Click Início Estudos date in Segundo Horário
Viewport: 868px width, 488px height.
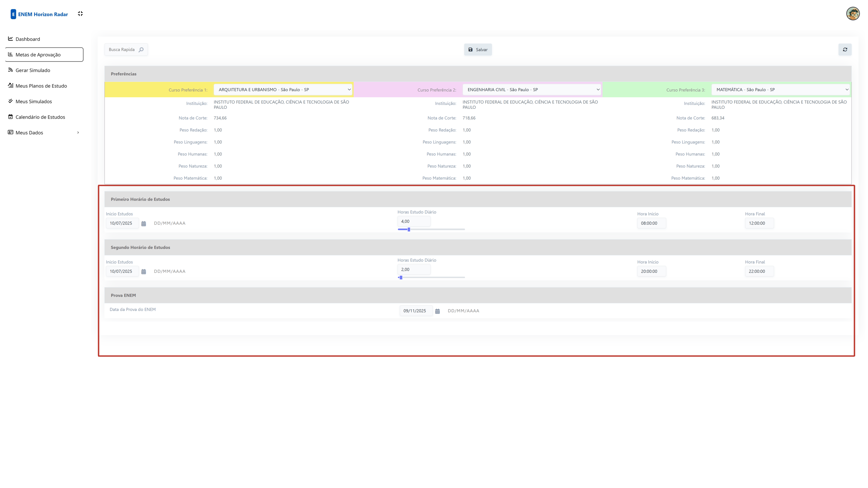(x=122, y=271)
